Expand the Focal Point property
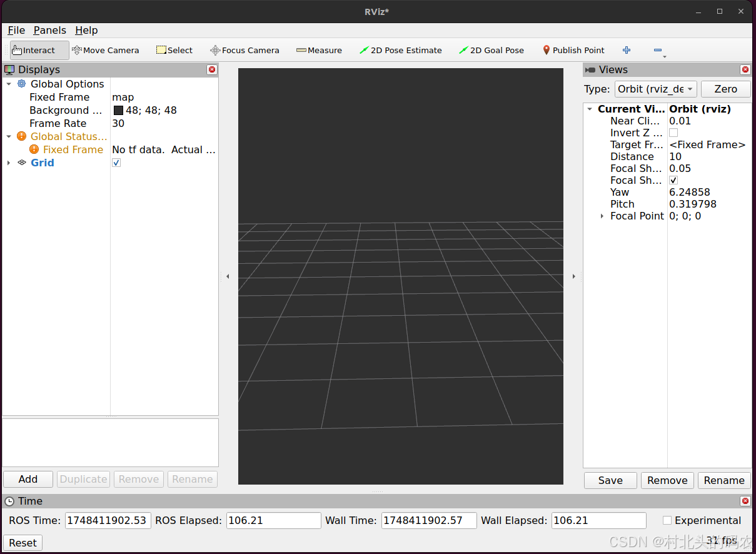This screenshot has width=756, height=554. 602,216
